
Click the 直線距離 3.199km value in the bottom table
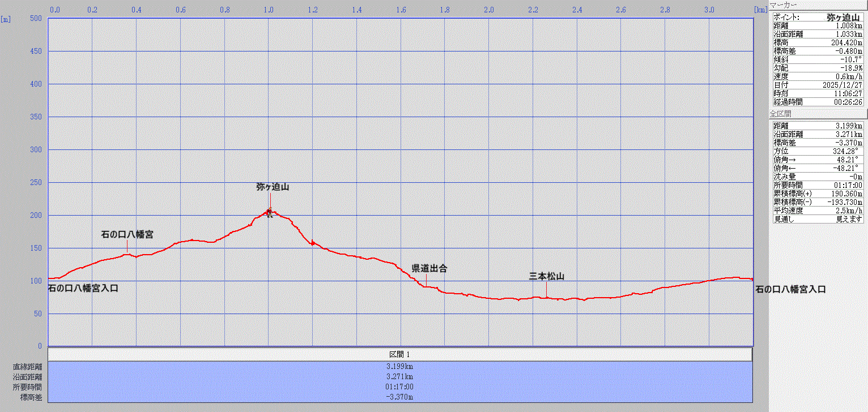pos(400,367)
